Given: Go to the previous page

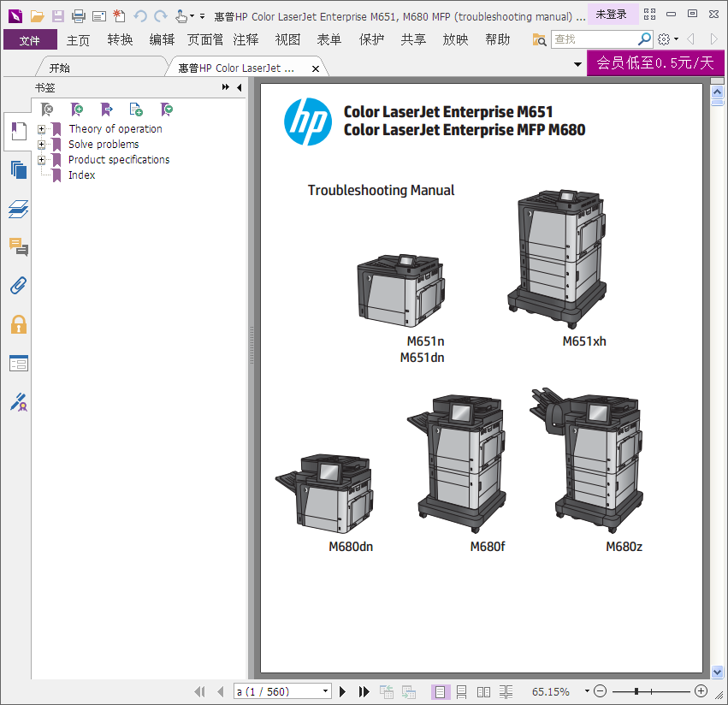Looking at the screenshot, I should pyautogui.click(x=221, y=692).
